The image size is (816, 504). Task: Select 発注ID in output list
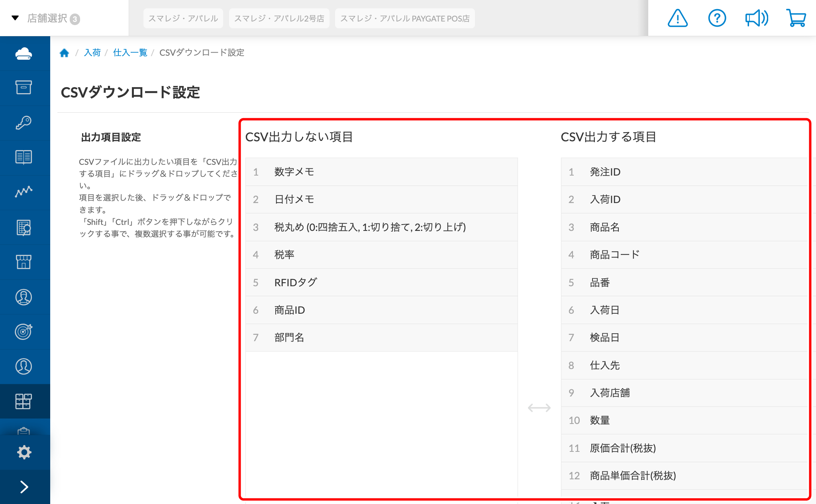(685, 172)
